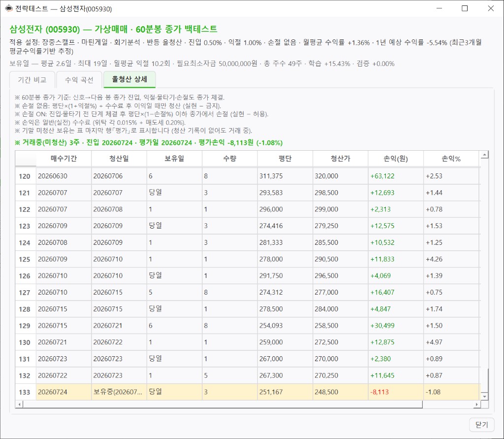Image resolution: width=504 pixels, height=439 pixels.
Task: Click the loss cell -8,113
Action: coord(396,392)
